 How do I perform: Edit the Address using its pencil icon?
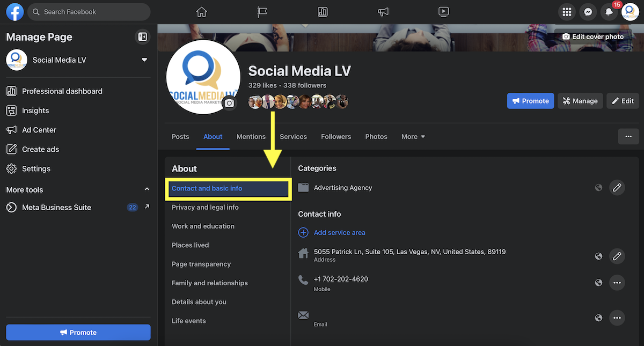pos(617,256)
